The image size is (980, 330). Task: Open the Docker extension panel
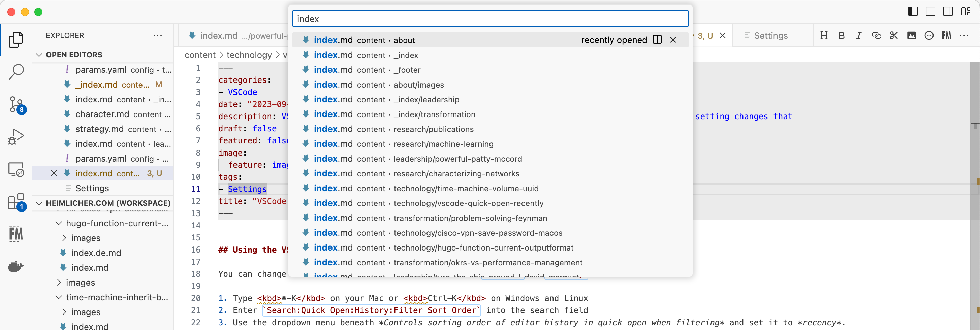(x=17, y=266)
